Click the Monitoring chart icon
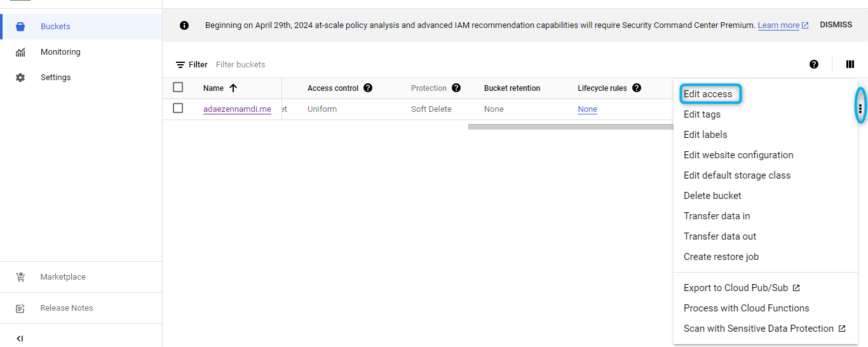This screenshot has width=868, height=347. click(x=20, y=52)
